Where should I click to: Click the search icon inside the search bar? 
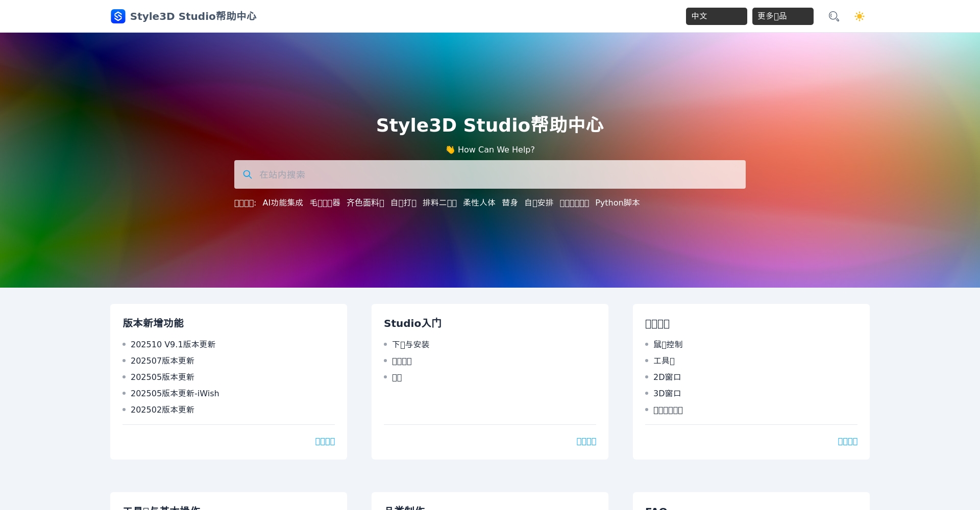[248, 174]
